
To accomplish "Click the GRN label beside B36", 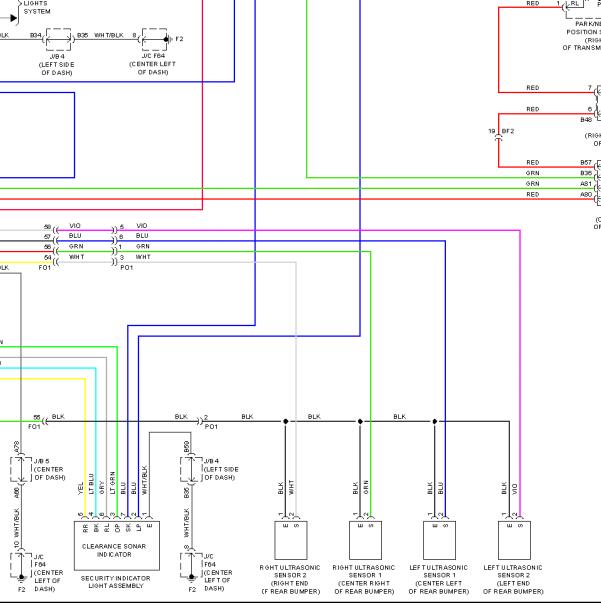I will click(x=533, y=173).
